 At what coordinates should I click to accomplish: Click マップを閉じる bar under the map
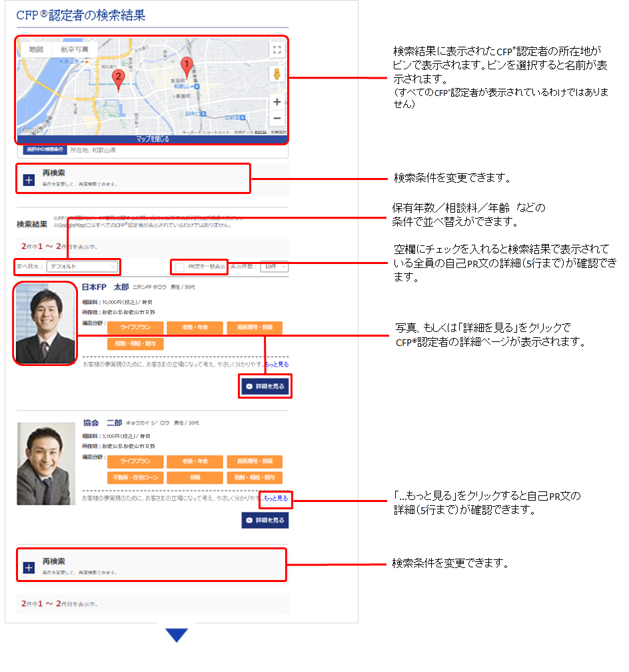(x=153, y=139)
